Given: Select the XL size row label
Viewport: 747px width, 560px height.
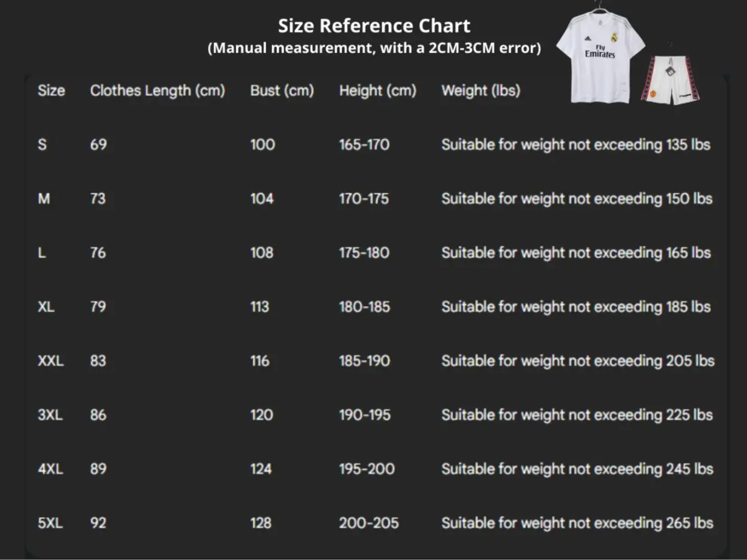Looking at the screenshot, I should tap(46, 307).
